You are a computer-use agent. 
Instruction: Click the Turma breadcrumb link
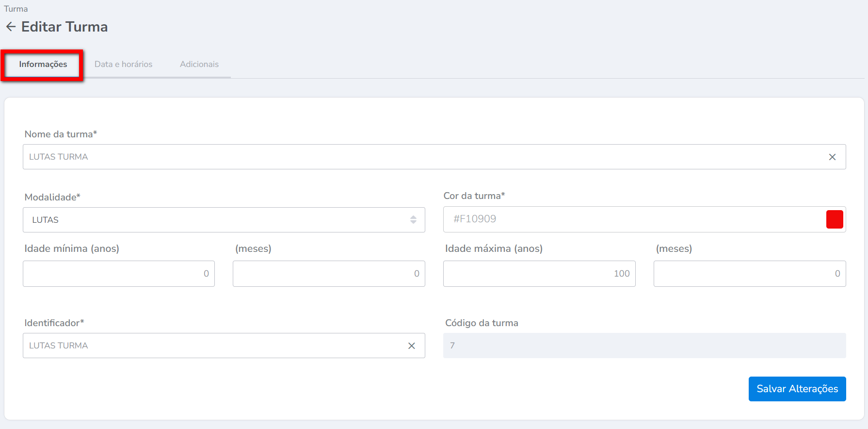coord(16,9)
